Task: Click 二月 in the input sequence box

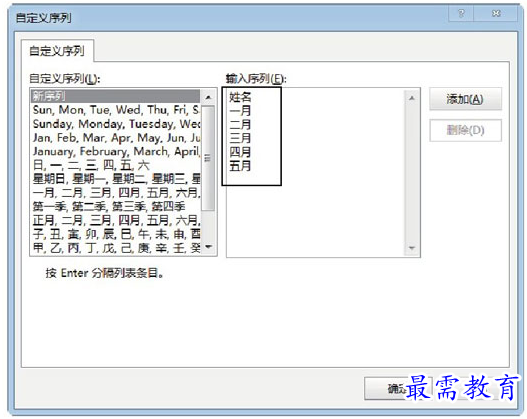Action: (240, 124)
